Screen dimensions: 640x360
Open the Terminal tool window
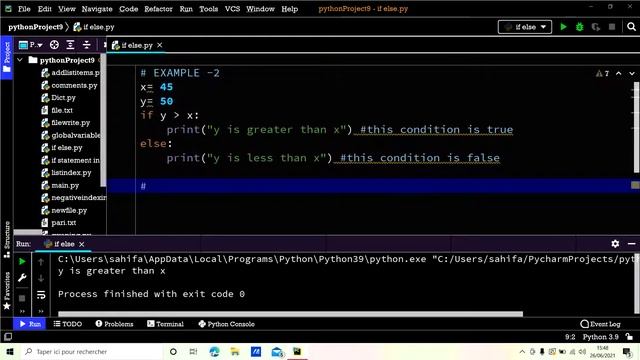(x=165, y=324)
